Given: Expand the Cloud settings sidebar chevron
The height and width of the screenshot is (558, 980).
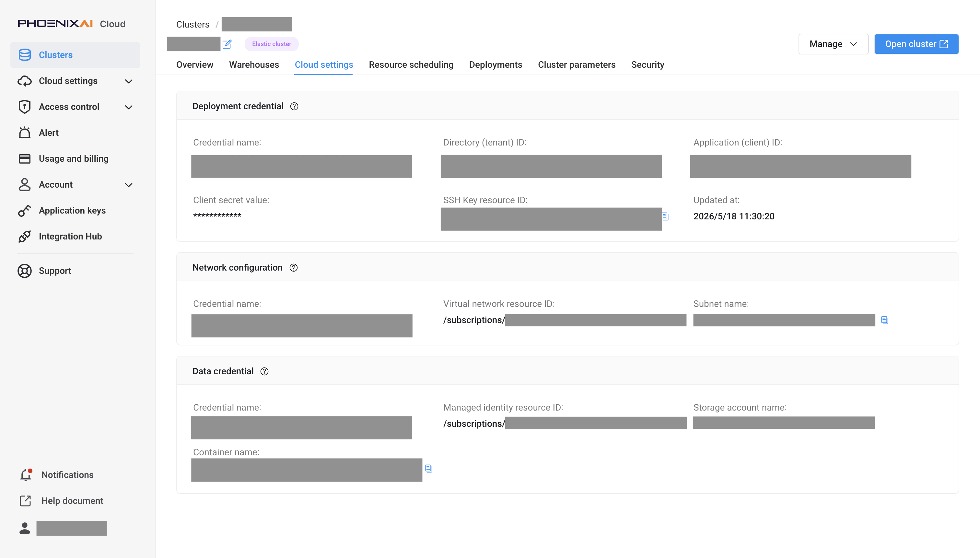Looking at the screenshot, I should click(x=129, y=81).
